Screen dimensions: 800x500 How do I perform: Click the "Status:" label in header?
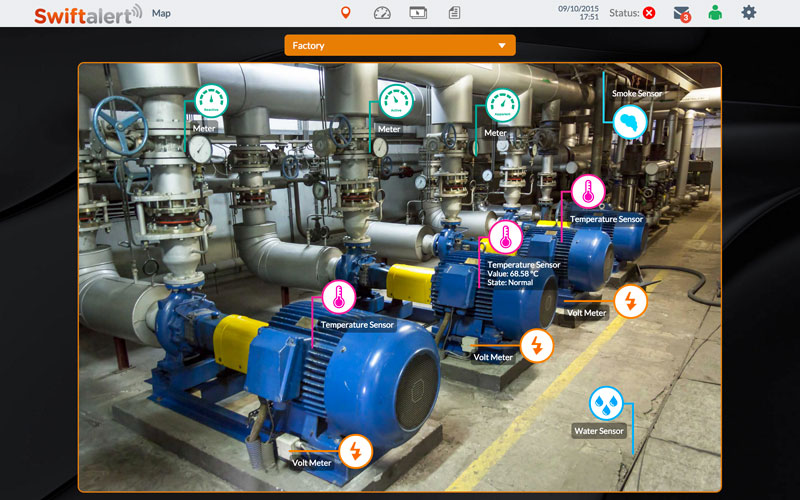tap(624, 13)
